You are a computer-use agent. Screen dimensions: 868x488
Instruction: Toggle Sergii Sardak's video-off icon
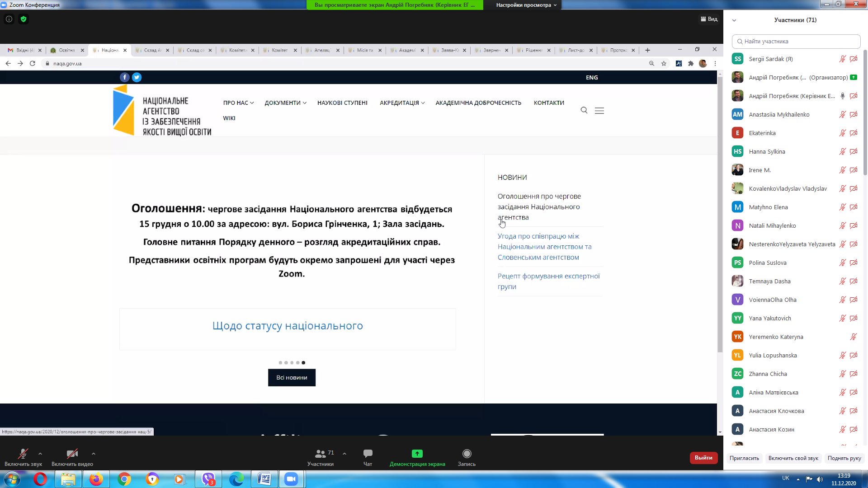854,59
